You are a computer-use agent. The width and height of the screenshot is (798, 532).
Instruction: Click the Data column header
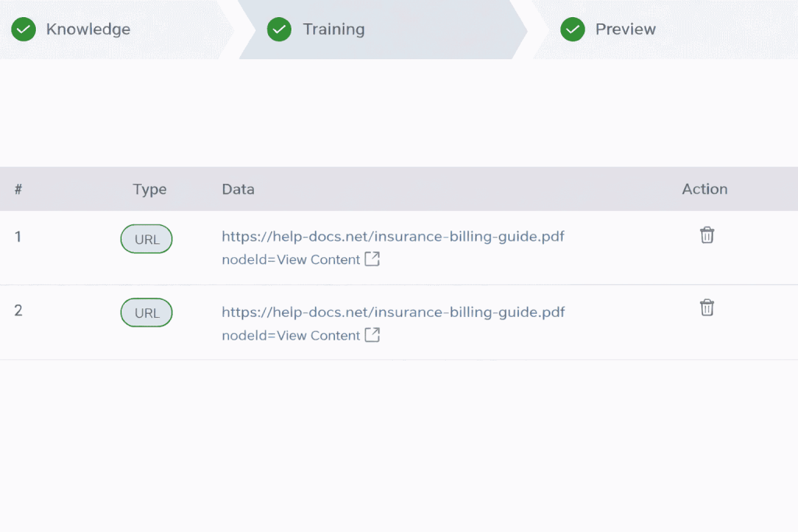click(x=238, y=189)
